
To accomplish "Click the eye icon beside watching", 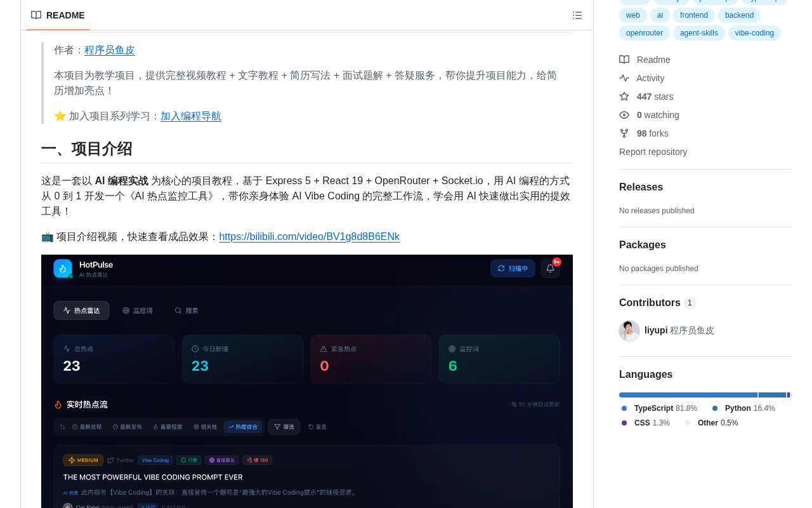I will coord(624,115).
